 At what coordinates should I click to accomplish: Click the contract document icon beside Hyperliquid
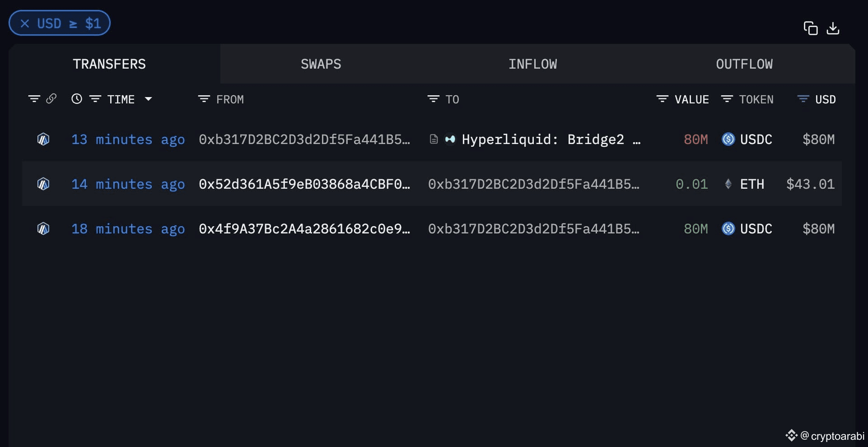pyautogui.click(x=433, y=139)
